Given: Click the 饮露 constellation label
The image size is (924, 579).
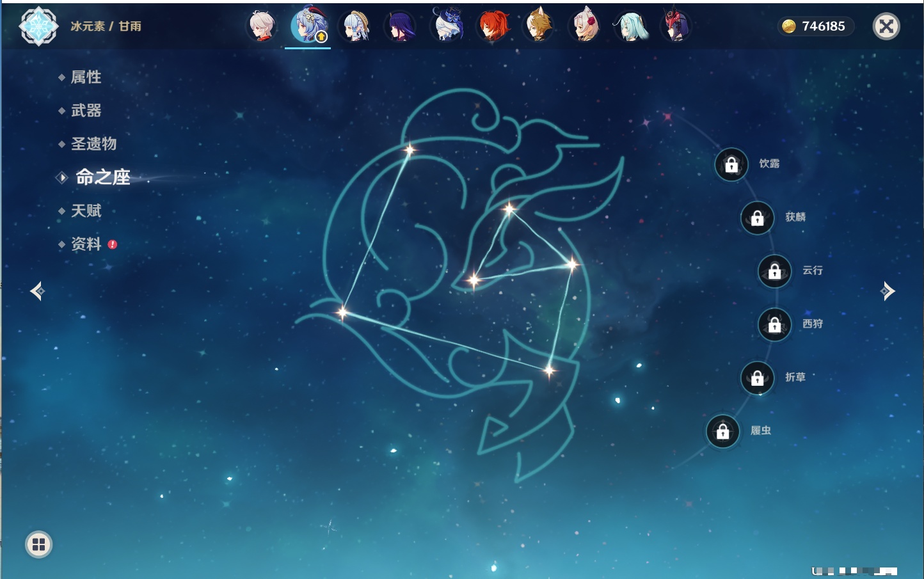Looking at the screenshot, I should click(x=769, y=164).
